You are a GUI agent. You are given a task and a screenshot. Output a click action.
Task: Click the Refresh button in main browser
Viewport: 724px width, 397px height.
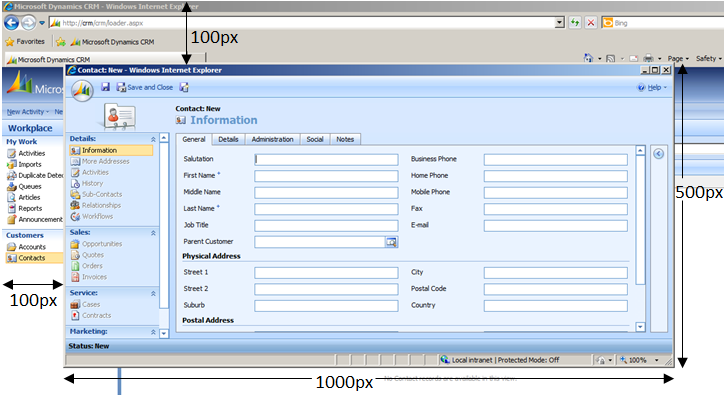(574, 23)
